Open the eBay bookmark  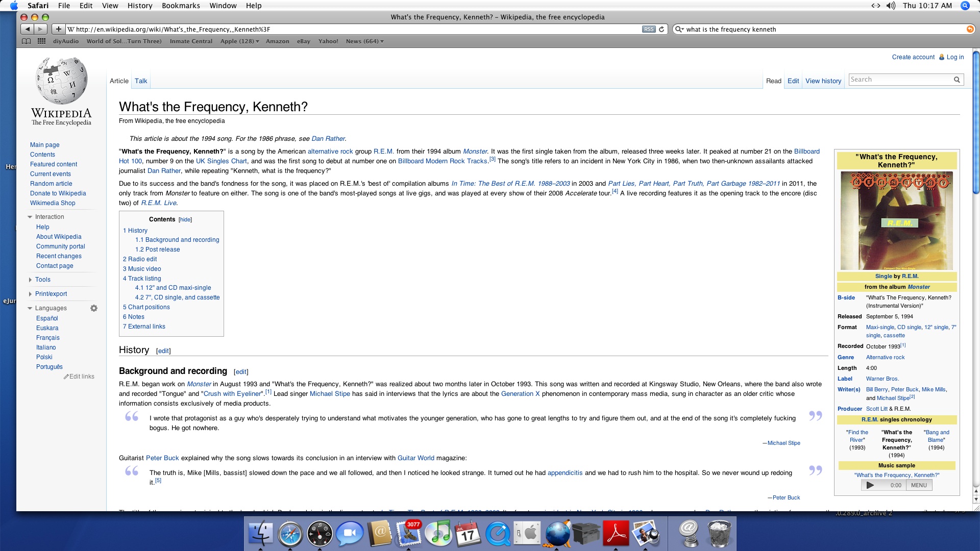pos(304,41)
